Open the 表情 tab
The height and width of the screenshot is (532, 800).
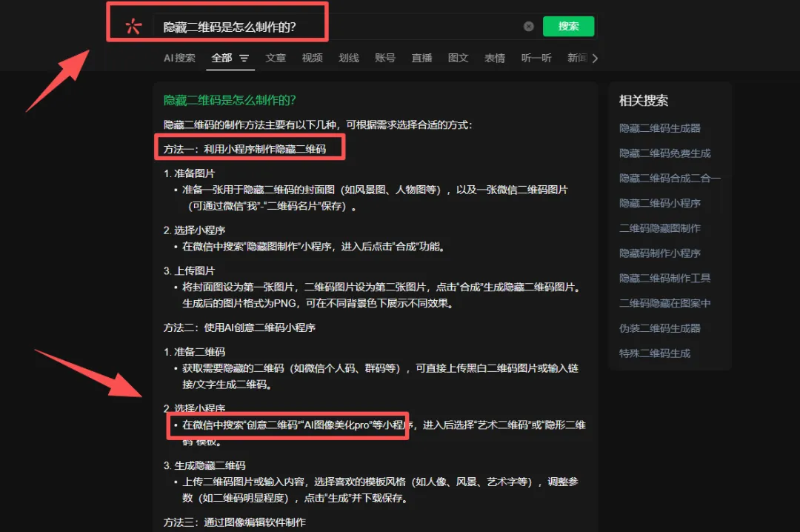tap(494, 59)
